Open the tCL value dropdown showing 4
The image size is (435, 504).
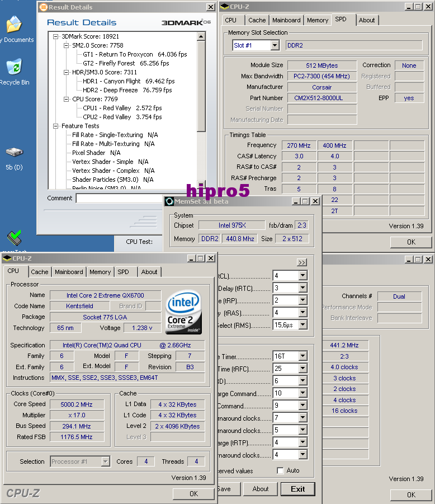coord(302,275)
